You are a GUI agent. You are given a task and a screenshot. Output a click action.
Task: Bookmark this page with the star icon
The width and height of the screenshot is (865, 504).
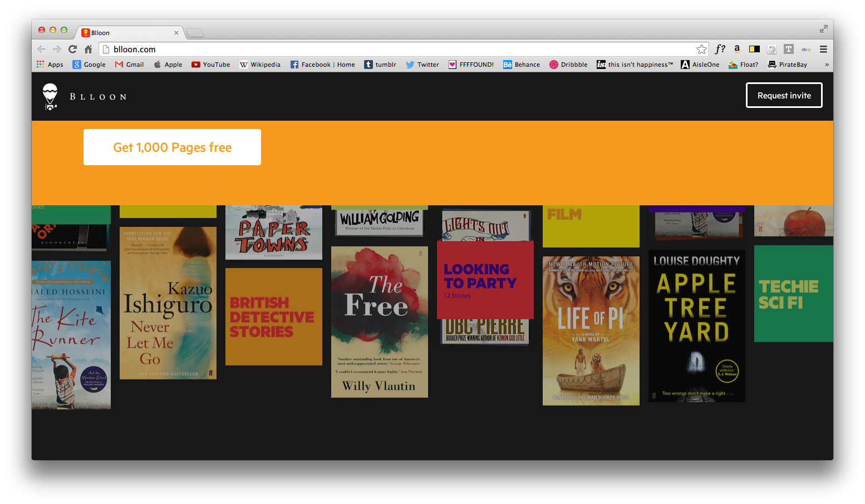point(701,50)
